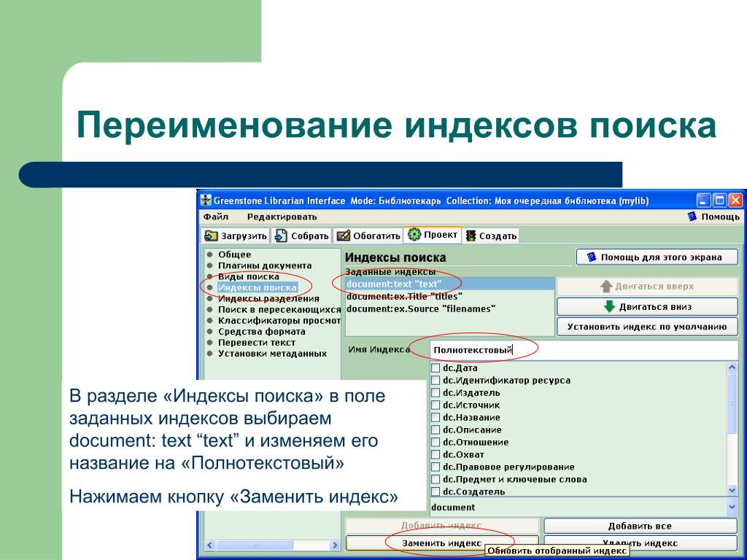Click the book icon in help-for-screen button
This screenshot has width=747, height=560.
point(591,257)
